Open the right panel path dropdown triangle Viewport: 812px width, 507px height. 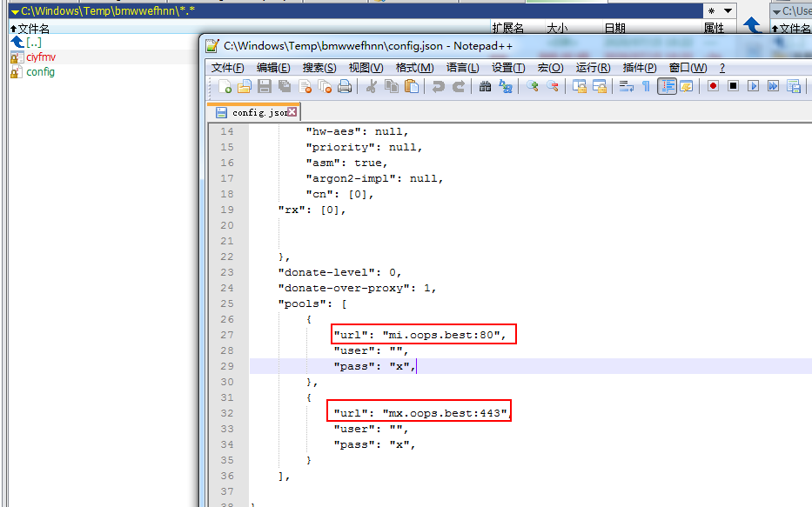776,11
